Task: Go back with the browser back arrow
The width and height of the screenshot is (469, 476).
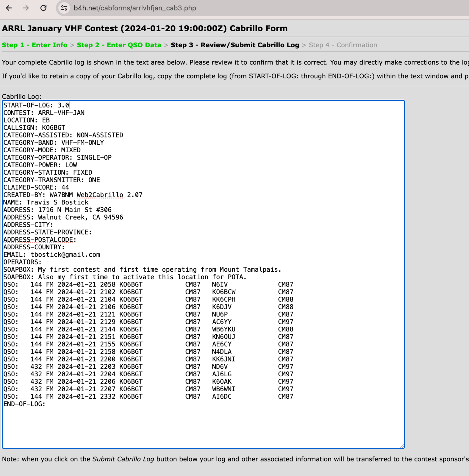Action: point(9,8)
